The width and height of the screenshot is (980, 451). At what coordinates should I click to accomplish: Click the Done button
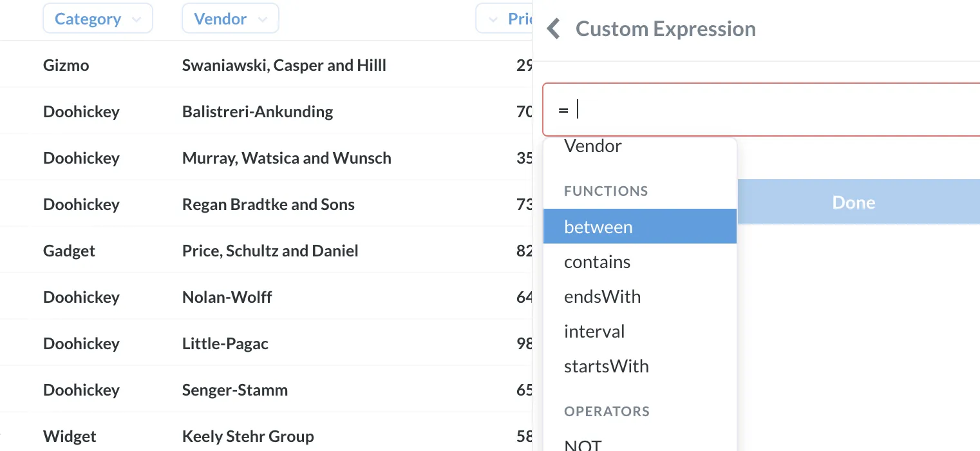click(858, 202)
